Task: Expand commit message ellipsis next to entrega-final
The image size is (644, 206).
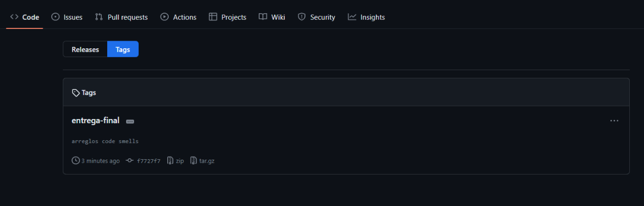Action: (130, 122)
